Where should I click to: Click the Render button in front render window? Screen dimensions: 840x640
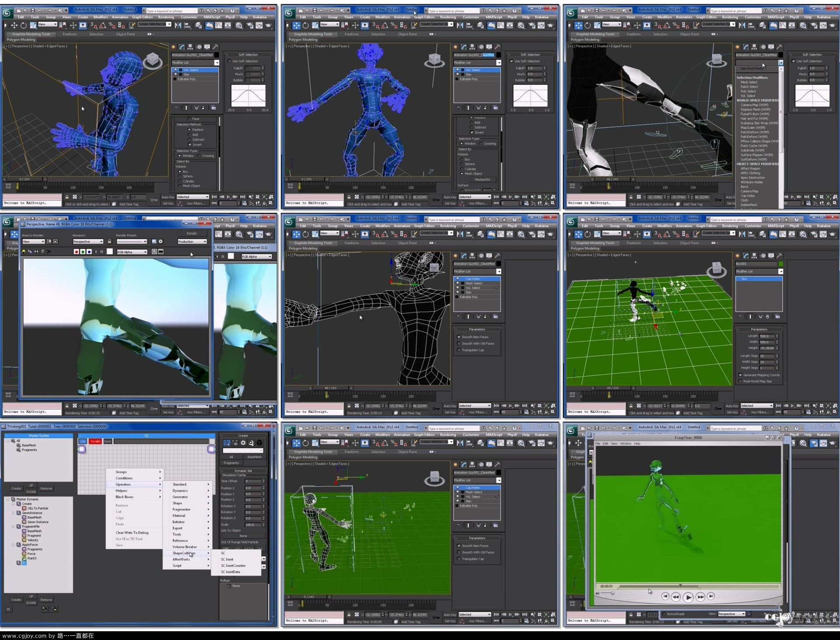[192, 233]
